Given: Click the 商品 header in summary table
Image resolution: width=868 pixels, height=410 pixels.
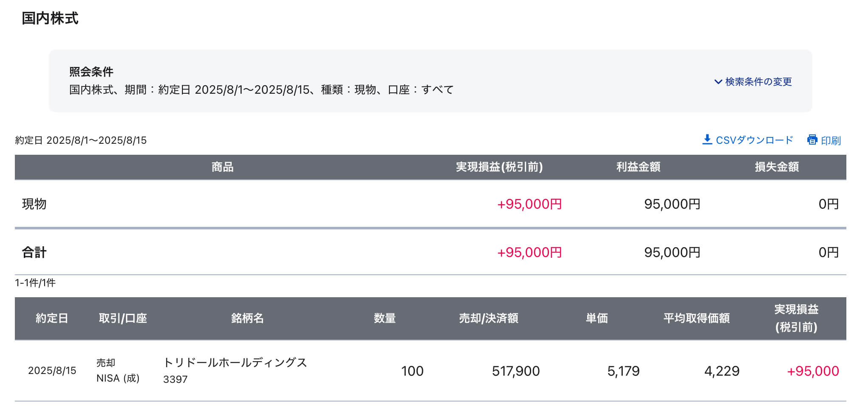Looking at the screenshot, I should tap(222, 167).
